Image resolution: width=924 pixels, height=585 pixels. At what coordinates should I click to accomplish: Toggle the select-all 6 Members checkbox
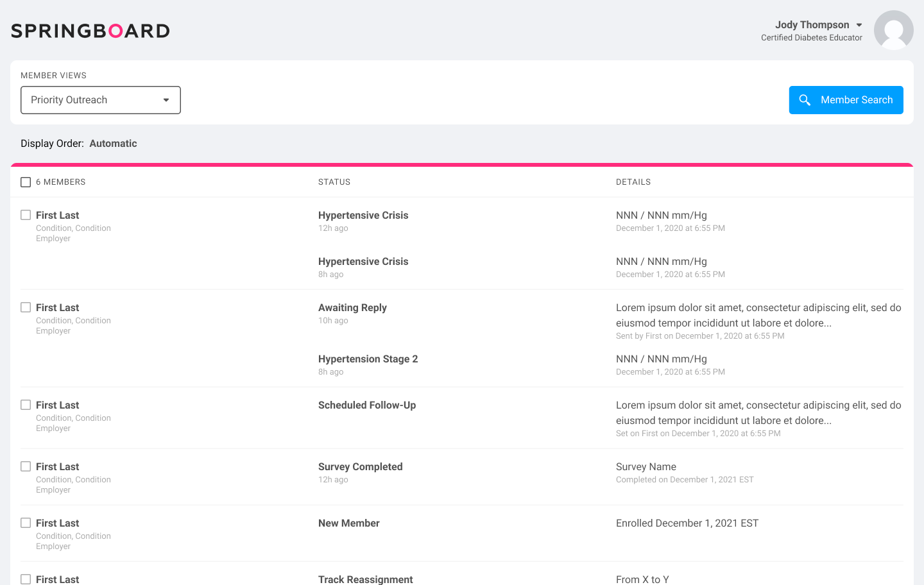pyautogui.click(x=26, y=182)
